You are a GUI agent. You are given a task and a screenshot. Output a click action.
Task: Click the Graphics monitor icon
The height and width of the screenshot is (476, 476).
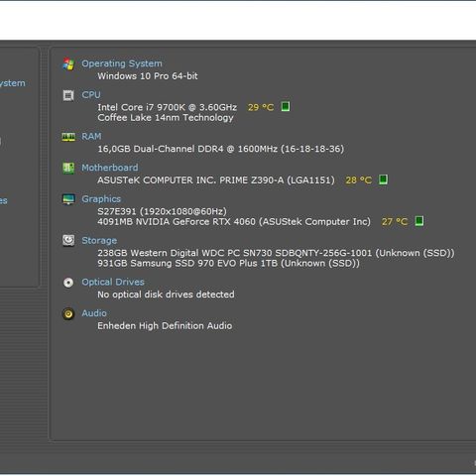tap(68, 199)
